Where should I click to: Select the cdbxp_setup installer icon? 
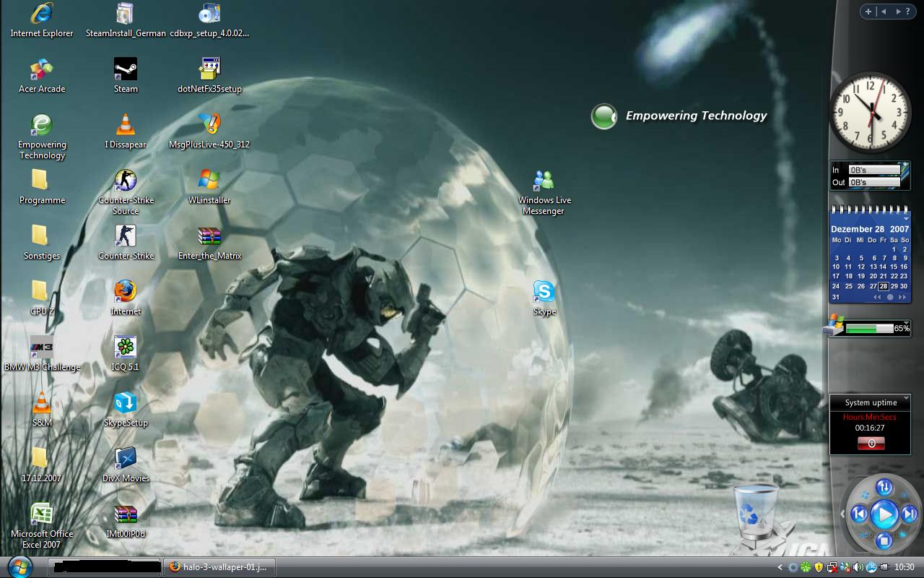(x=209, y=20)
